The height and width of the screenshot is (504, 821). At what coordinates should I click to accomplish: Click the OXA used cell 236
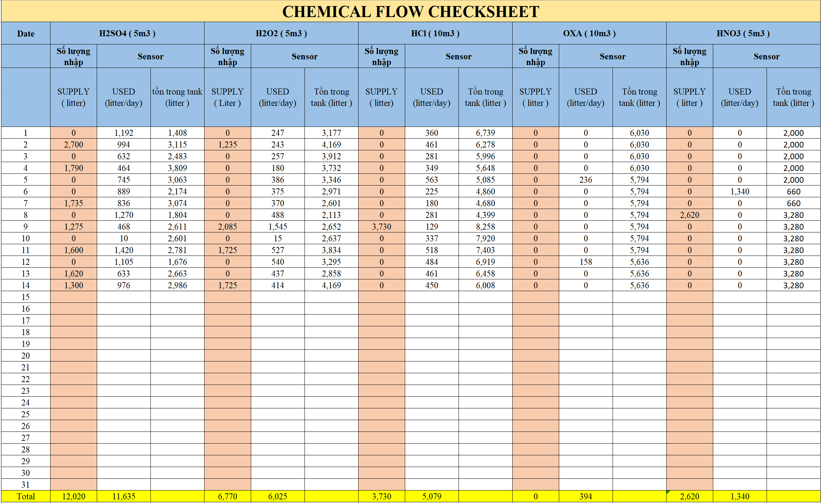click(x=586, y=180)
